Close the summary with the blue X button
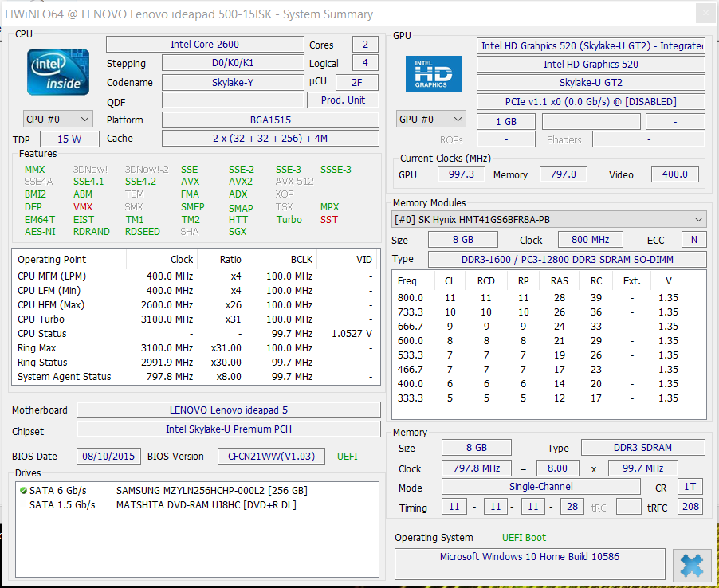 pyautogui.click(x=691, y=566)
